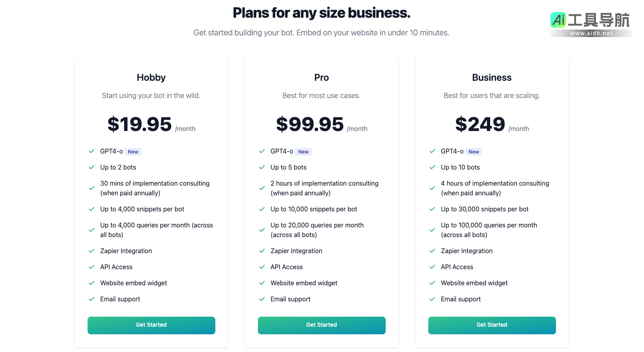Image resolution: width=644 pixels, height=352 pixels.
Task: Click the New badge in Business plan
Action: pos(474,152)
